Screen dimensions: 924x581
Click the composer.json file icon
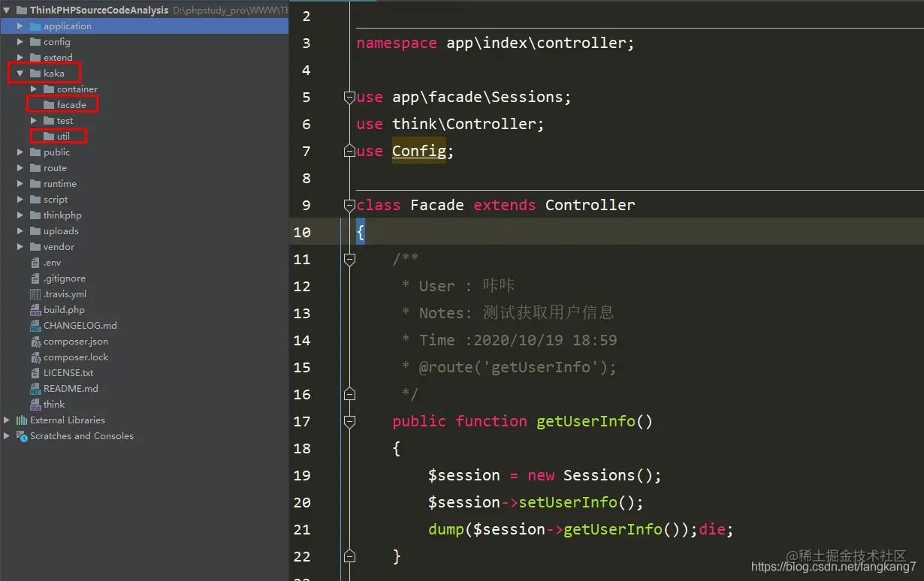[35, 342]
